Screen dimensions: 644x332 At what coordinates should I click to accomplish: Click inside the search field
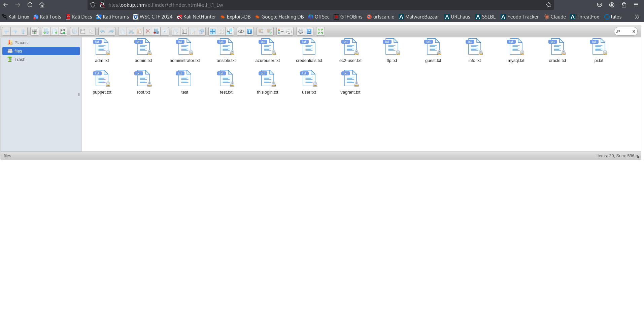click(624, 31)
